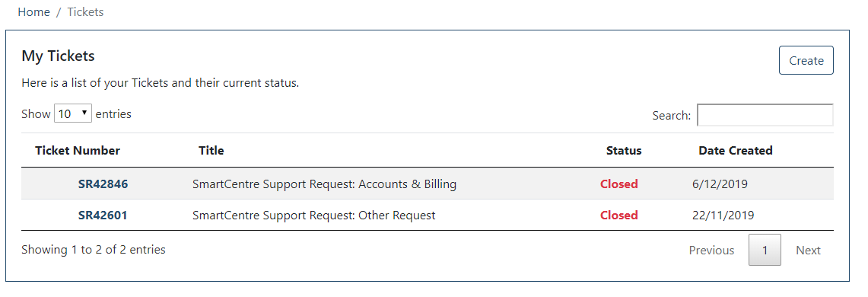868x297 pixels.
Task: Click the Create ticket button
Action: 806,60
